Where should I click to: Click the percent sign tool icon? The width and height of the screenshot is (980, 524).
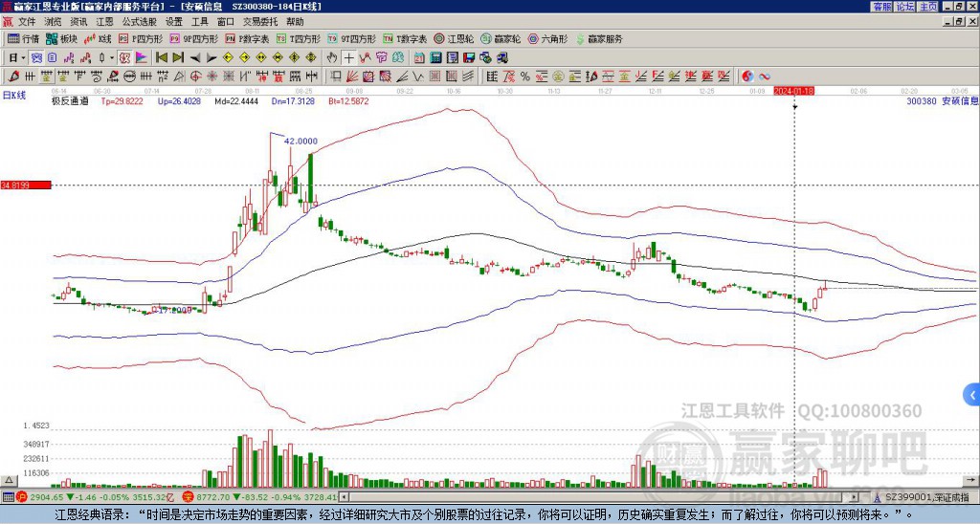525,76
